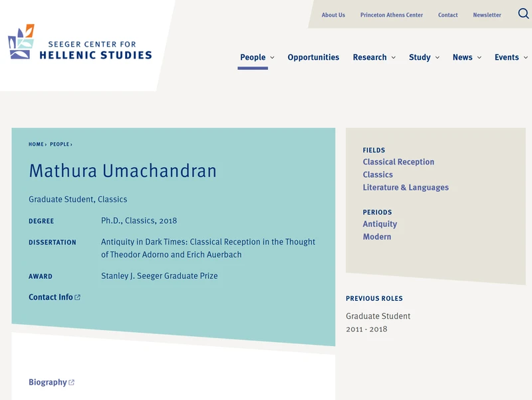
Task: Open the News navigation item
Action: point(462,57)
